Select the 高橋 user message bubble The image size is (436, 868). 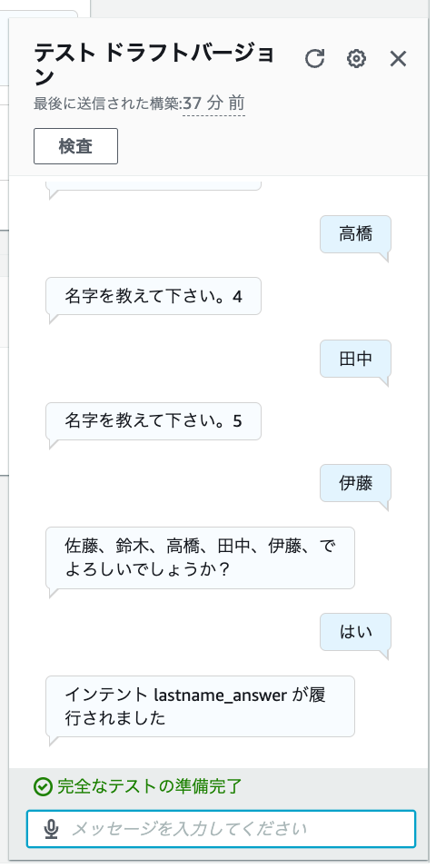[355, 234]
